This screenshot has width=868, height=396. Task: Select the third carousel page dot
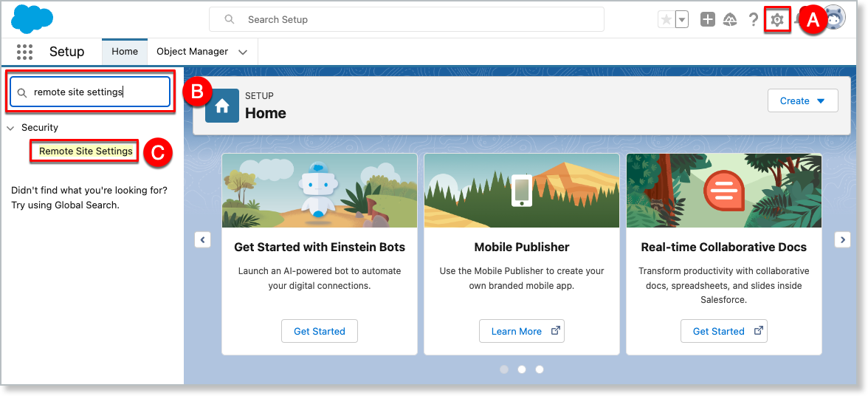[539, 369]
